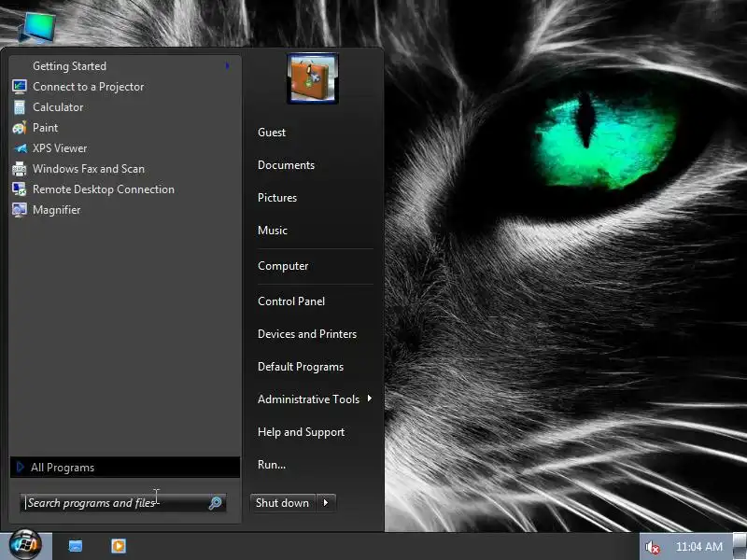Screen dimensions: 747x560
Task: Open the blue window taskbar icon
Action: [76, 546]
